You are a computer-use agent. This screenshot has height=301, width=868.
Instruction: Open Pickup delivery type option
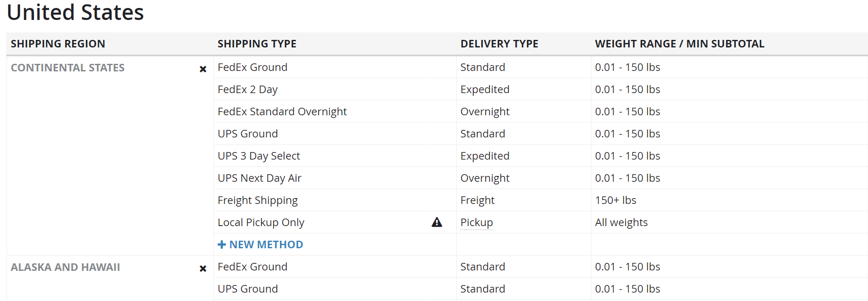pyautogui.click(x=476, y=223)
